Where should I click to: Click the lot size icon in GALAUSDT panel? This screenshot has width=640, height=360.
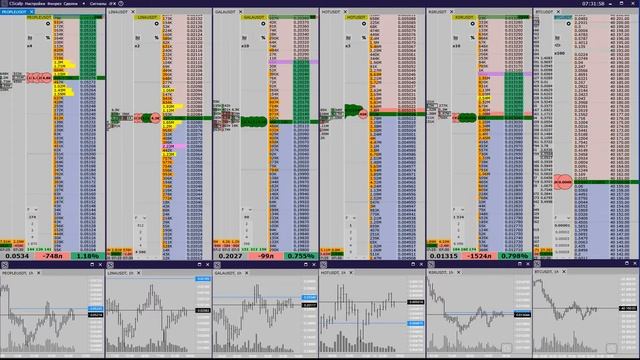click(x=245, y=38)
